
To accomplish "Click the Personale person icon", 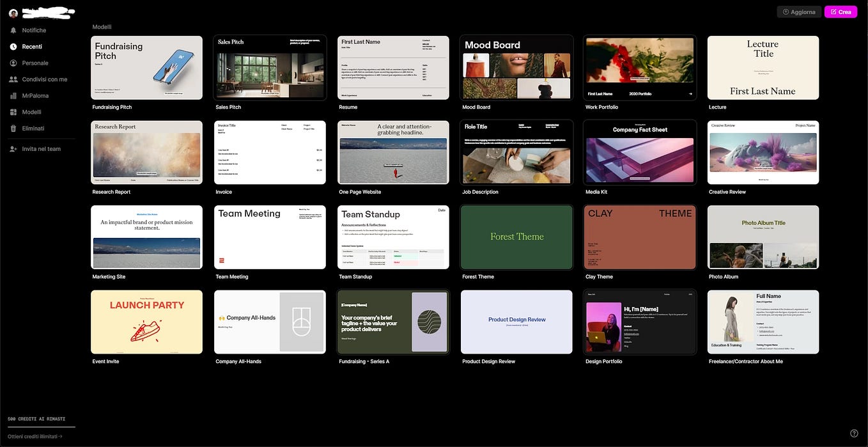I will click(13, 63).
